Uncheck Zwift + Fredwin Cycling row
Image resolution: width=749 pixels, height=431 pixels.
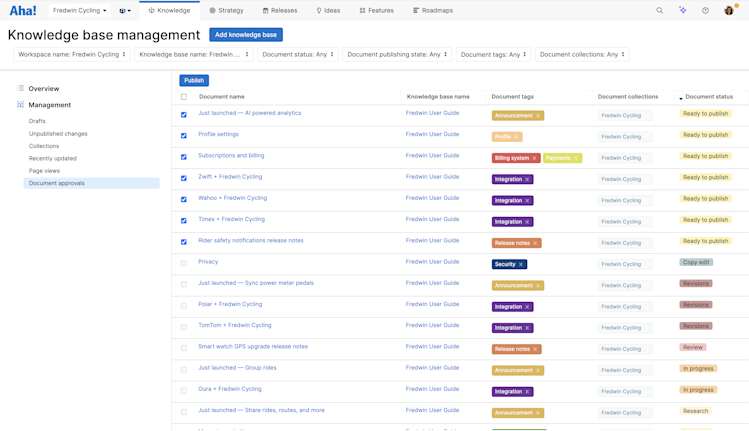(184, 178)
